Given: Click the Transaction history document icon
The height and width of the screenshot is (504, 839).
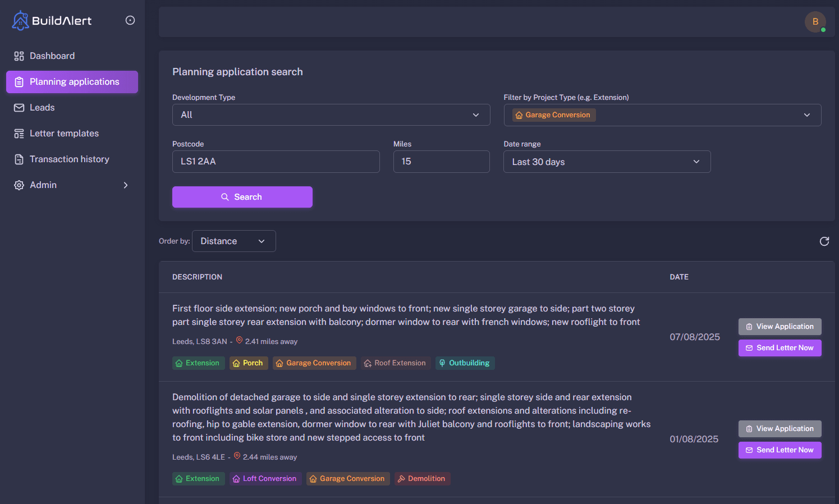Looking at the screenshot, I should click(x=19, y=159).
